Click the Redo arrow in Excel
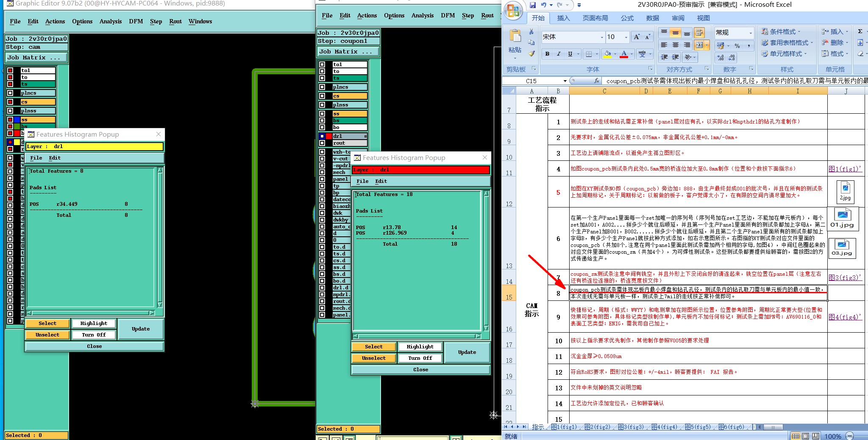The width and height of the screenshot is (868, 440). click(x=560, y=5)
